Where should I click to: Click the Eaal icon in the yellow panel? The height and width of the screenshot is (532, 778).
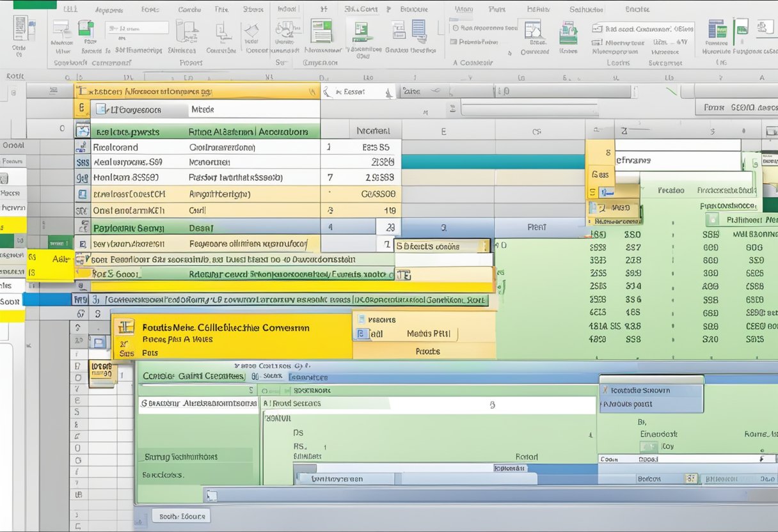pos(362,333)
